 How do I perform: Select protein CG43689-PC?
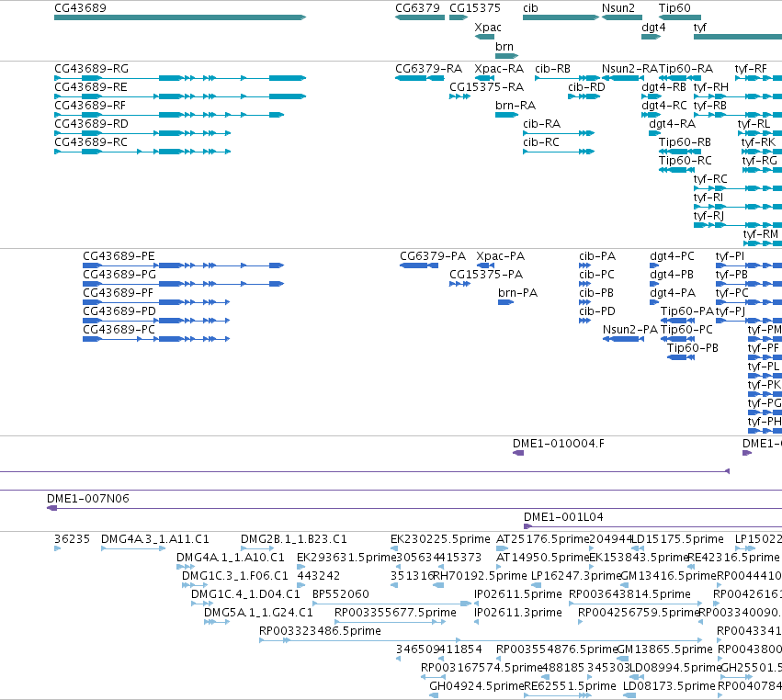156,339
